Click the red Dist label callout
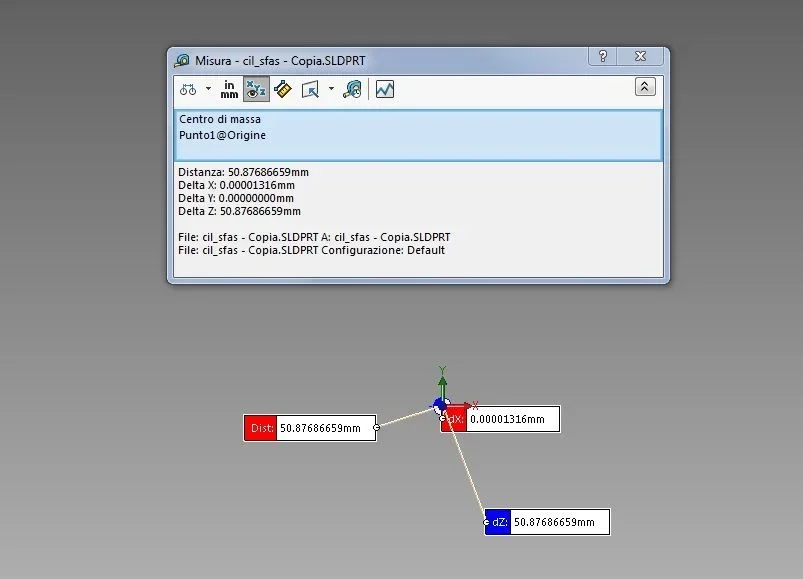Screen dimensions: 803x579 coord(260,428)
